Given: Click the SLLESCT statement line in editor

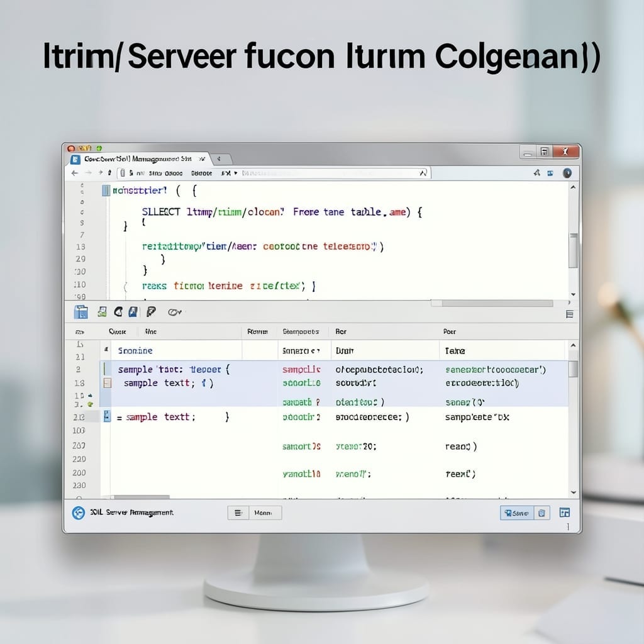Looking at the screenshot, I should point(282,212).
